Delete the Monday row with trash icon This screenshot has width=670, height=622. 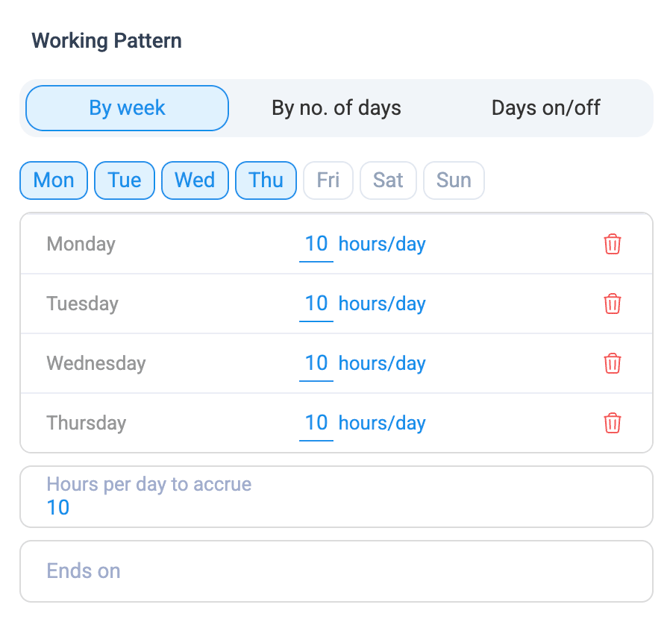click(612, 244)
